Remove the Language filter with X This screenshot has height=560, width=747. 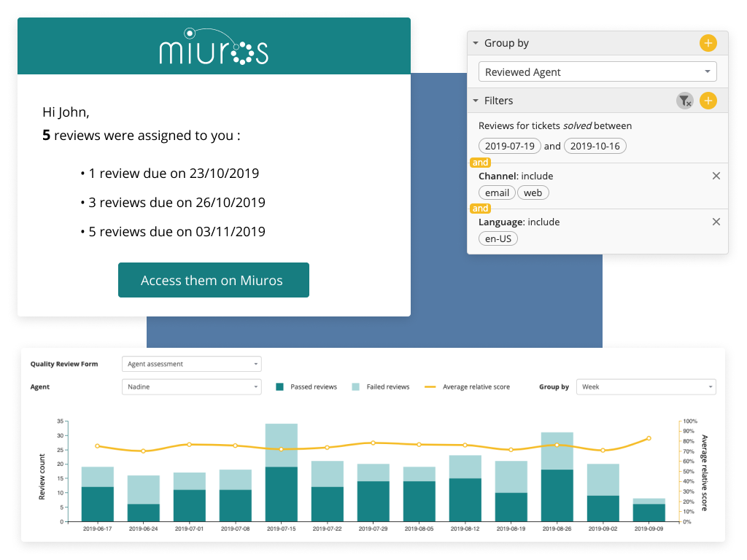(716, 222)
